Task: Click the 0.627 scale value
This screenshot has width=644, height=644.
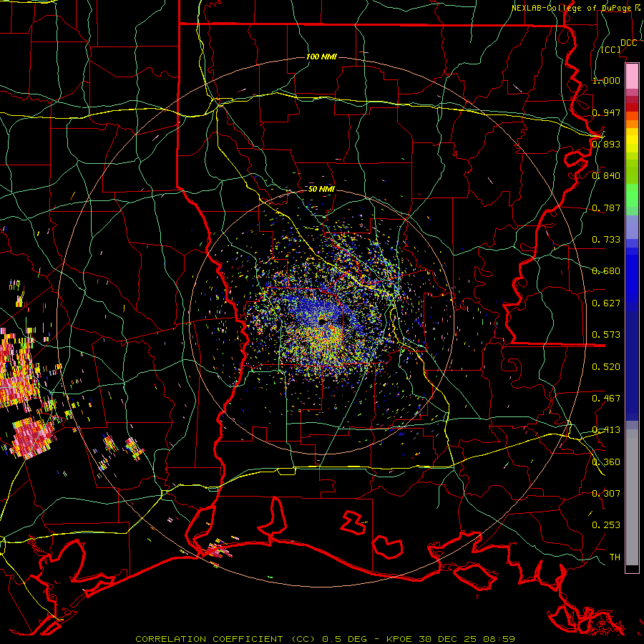Action: pyautogui.click(x=606, y=303)
